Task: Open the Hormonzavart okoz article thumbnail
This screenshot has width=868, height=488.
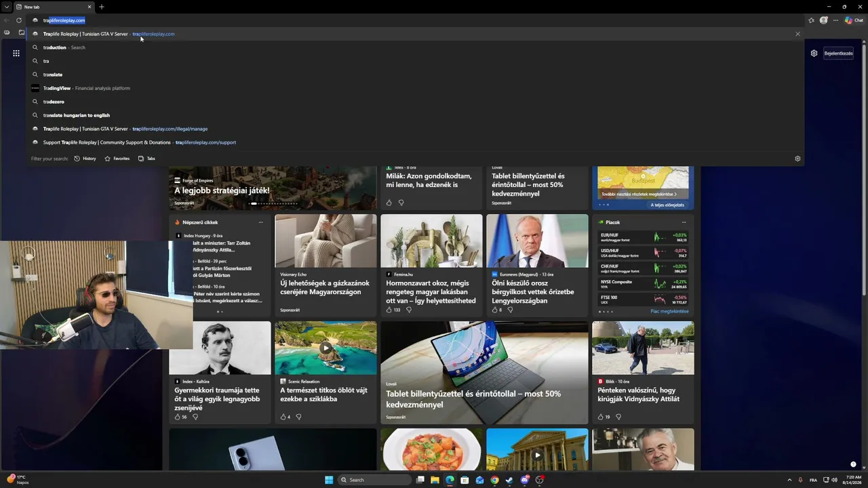Action: [431, 241]
